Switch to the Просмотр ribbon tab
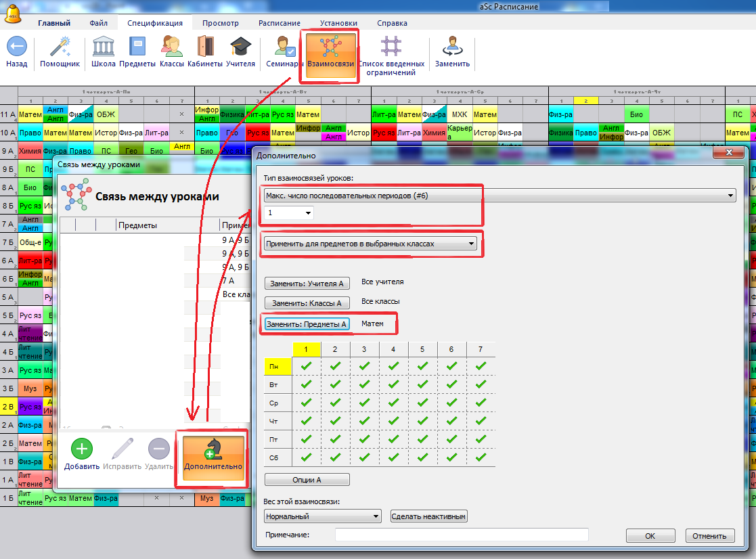 220,23
